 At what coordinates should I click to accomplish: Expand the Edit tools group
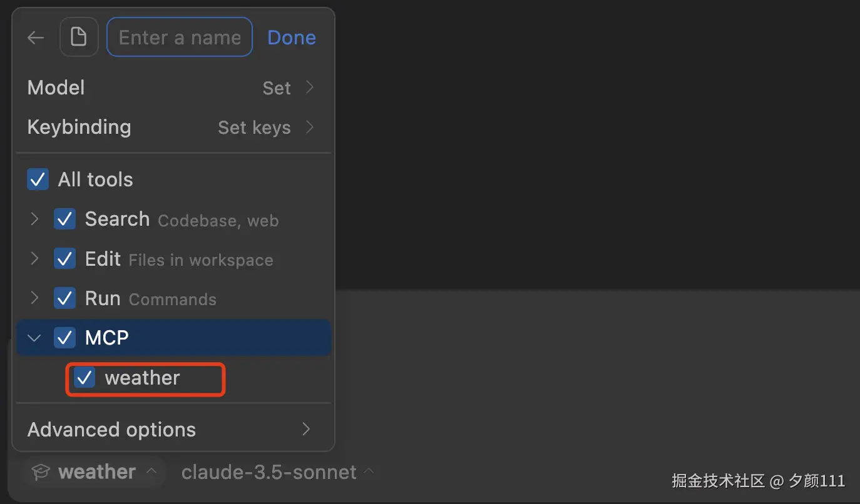[x=35, y=259]
